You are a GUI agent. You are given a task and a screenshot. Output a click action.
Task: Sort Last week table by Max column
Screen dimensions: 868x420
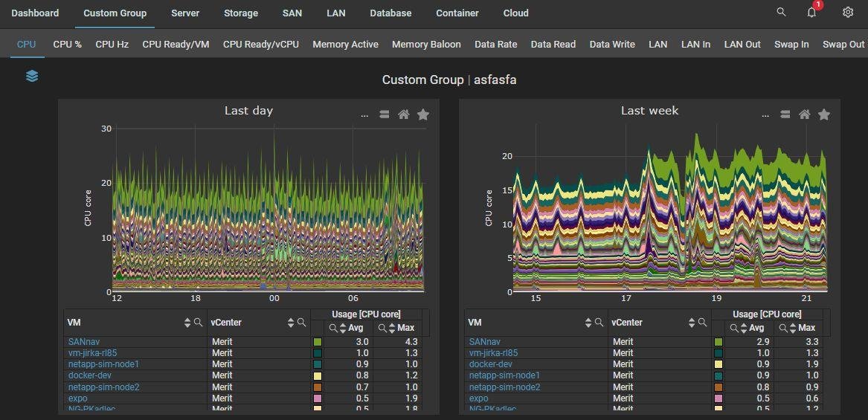tap(793, 328)
